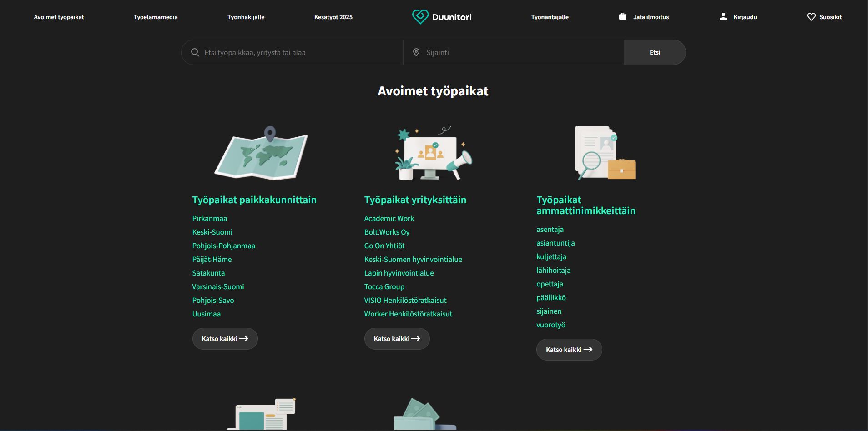The height and width of the screenshot is (431, 868).
Task: Click Katso kaikki under paikkakunnittain
Action: [x=225, y=339]
